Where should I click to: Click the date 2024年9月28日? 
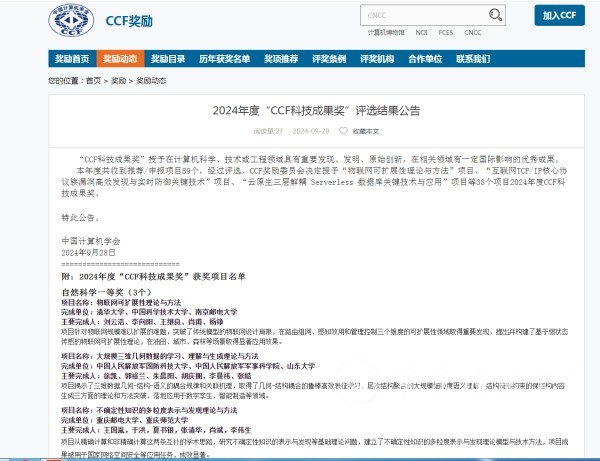tap(88, 252)
